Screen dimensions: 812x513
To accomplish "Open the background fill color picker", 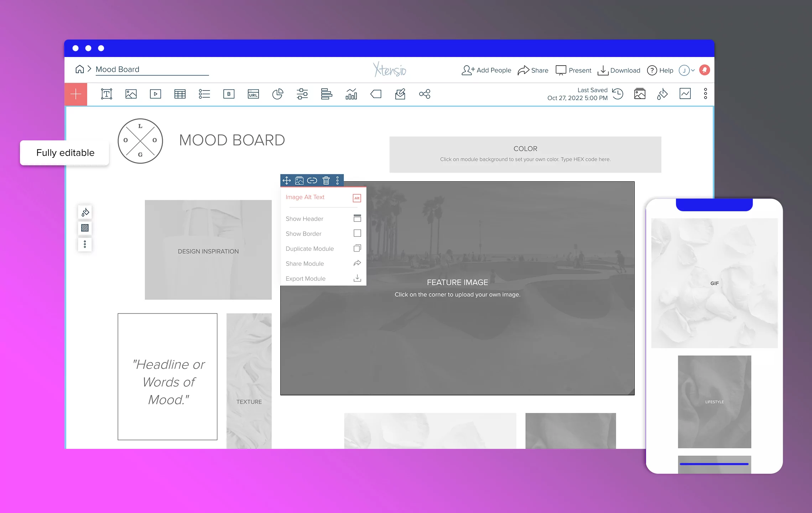I will [x=85, y=212].
